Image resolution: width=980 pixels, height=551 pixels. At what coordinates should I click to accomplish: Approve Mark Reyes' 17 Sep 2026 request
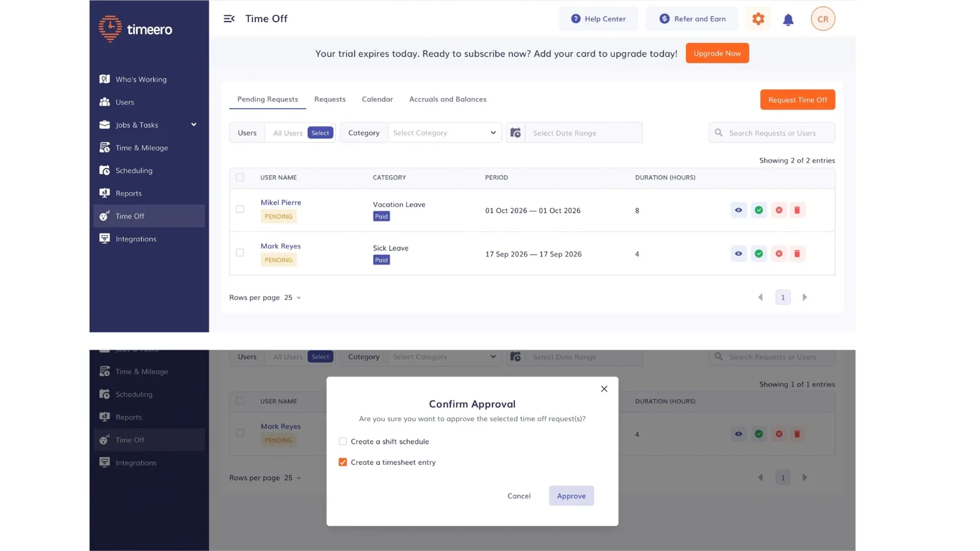click(x=759, y=253)
